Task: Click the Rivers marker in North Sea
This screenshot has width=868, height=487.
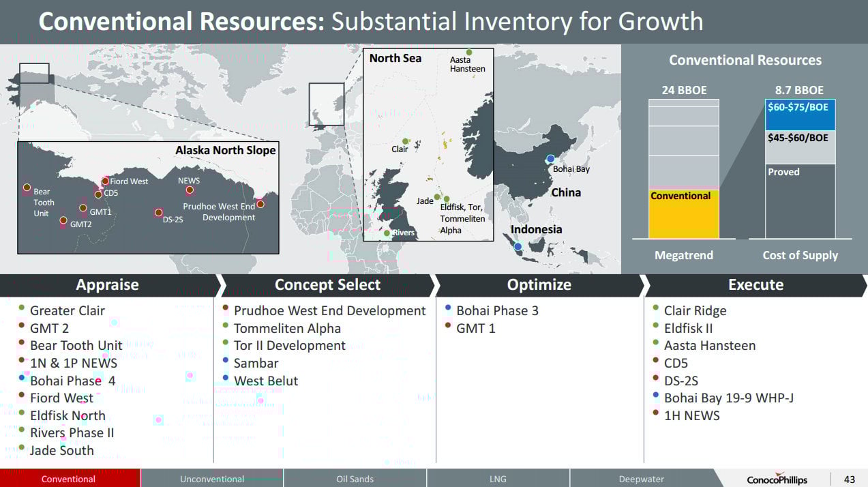Action: (x=387, y=233)
